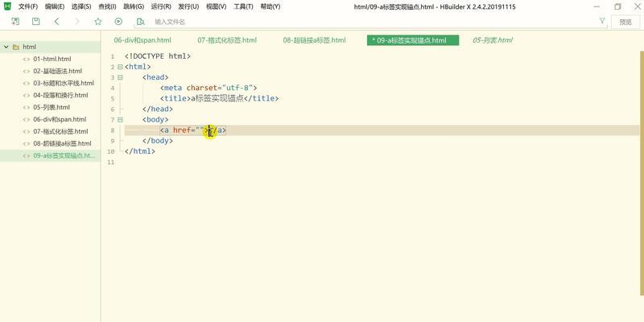Image resolution: width=644 pixels, height=322 pixels.
Task: Click the editor vertical scrollbar
Action: tap(642, 172)
